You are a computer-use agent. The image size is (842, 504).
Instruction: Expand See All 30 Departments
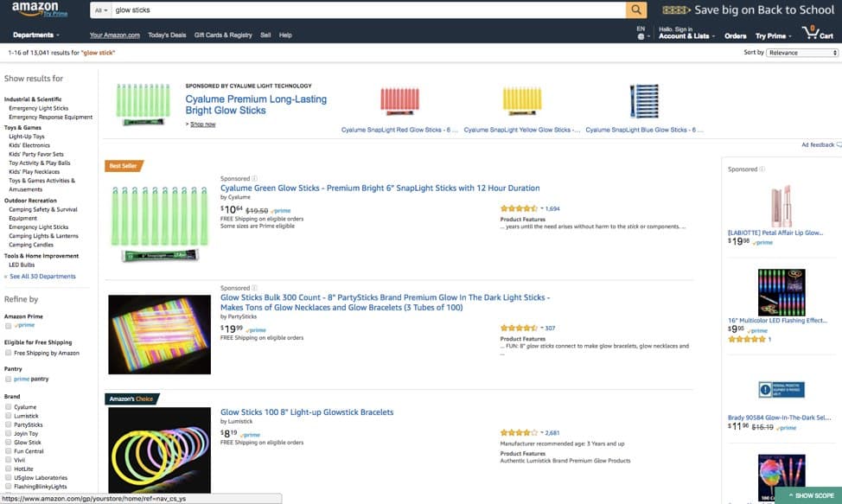coord(41,277)
